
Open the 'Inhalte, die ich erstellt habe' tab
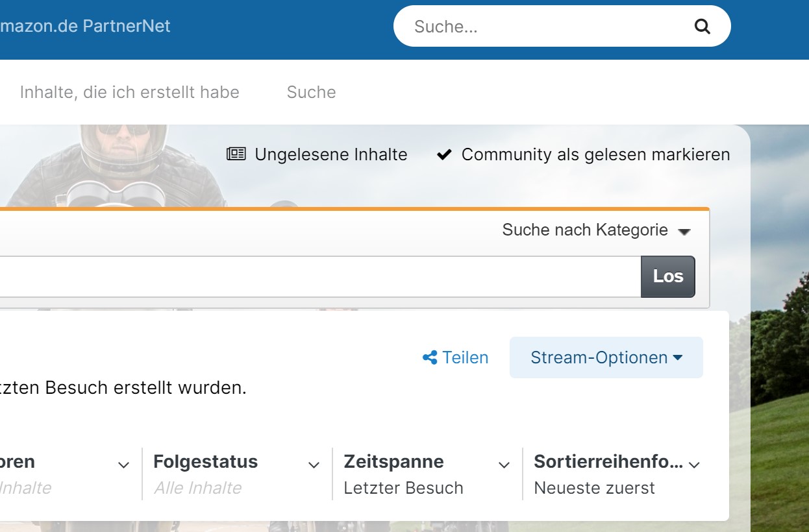point(129,92)
